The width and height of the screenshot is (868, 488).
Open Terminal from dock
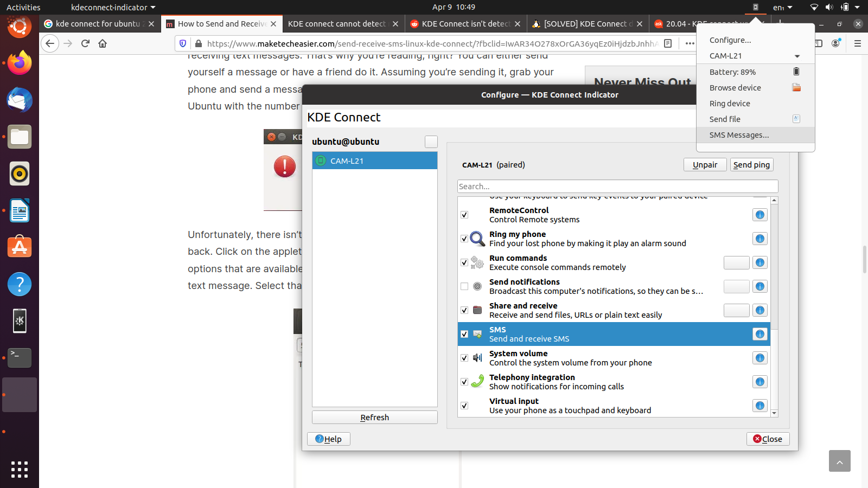coord(20,358)
